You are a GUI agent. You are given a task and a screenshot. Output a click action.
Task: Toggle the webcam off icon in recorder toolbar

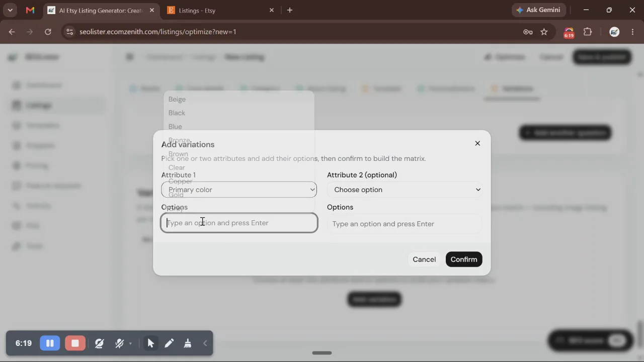99,343
